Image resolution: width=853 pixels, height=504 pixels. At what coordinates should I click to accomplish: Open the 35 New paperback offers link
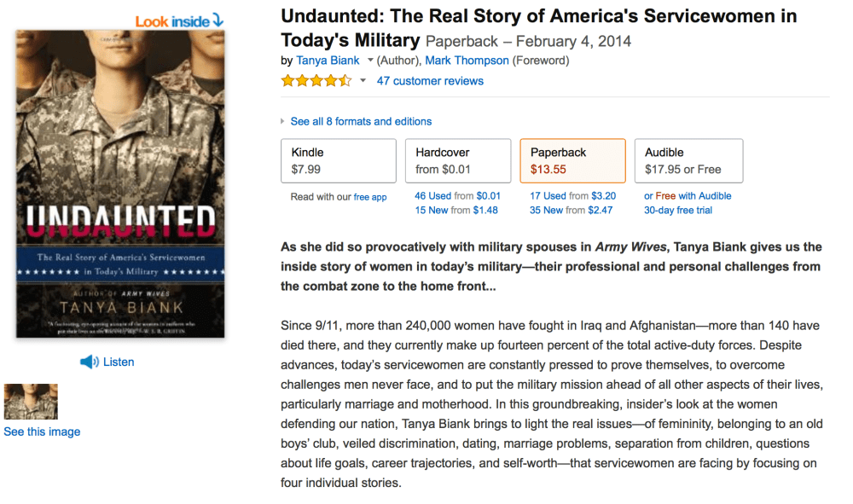[547, 210]
